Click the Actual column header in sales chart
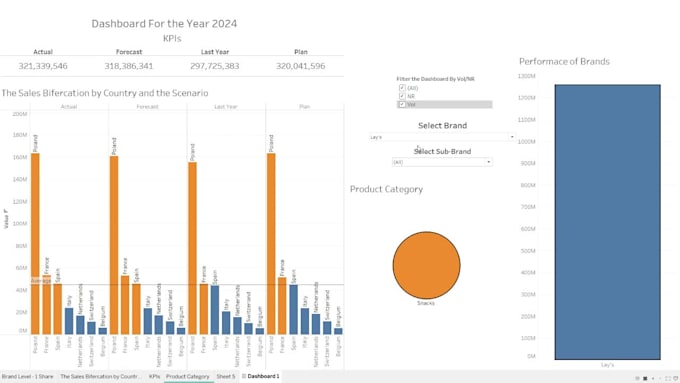This screenshot has width=680, height=383. tap(69, 107)
